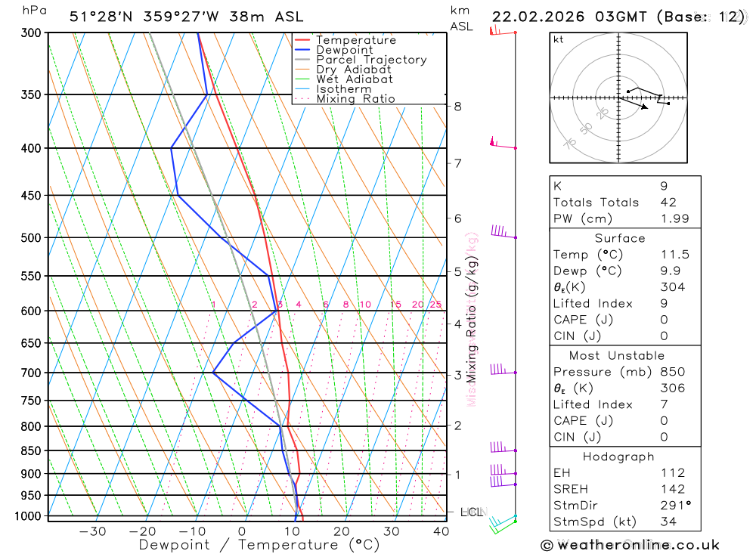Click the gray Parcel Trajectory line sample in legend
Screen dimensions: 756x554
(x=302, y=60)
